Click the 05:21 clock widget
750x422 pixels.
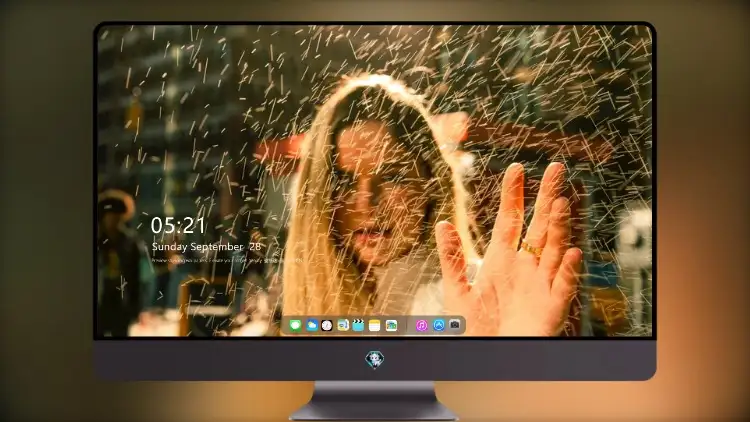[x=178, y=225]
